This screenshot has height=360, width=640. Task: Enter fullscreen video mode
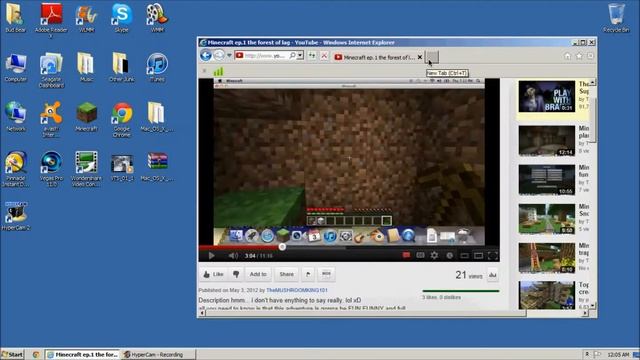pyautogui.click(x=493, y=256)
